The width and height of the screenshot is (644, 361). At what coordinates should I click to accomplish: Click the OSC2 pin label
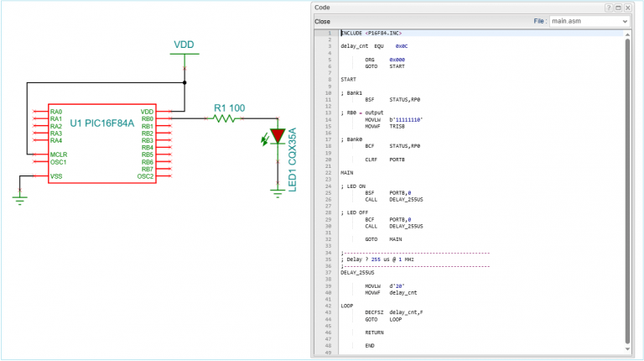(145, 176)
